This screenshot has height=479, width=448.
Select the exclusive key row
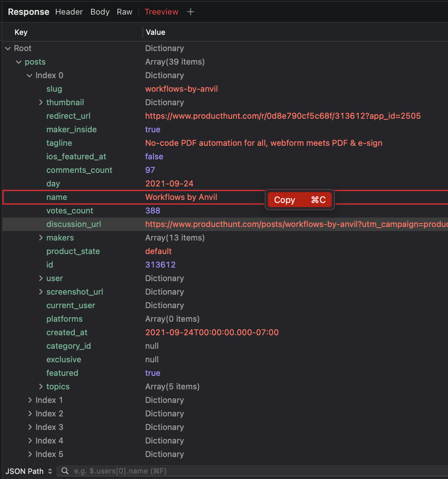[x=64, y=360]
